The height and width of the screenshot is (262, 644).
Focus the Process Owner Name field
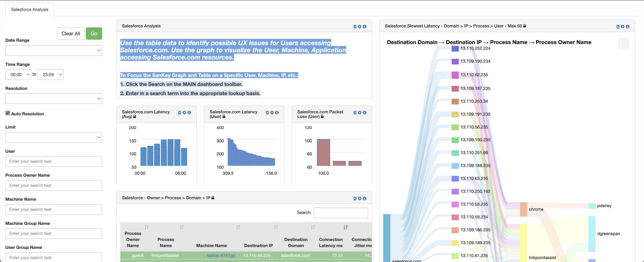[54, 185]
